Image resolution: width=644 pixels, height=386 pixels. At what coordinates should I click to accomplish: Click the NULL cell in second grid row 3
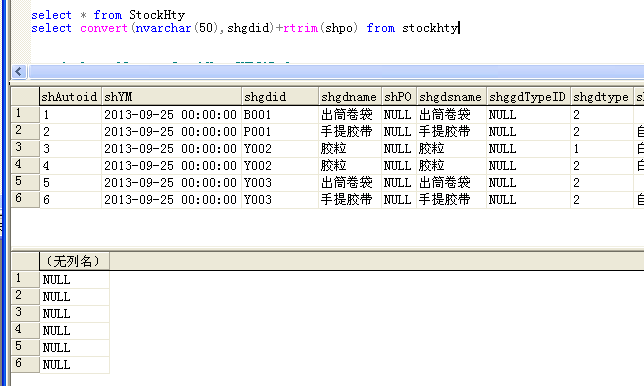tap(74, 313)
